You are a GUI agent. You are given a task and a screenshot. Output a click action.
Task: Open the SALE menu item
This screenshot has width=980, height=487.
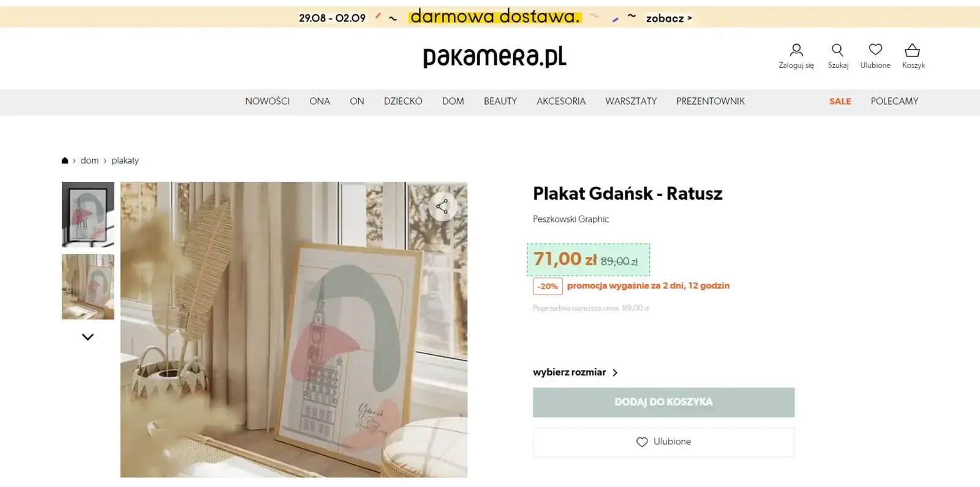click(840, 101)
